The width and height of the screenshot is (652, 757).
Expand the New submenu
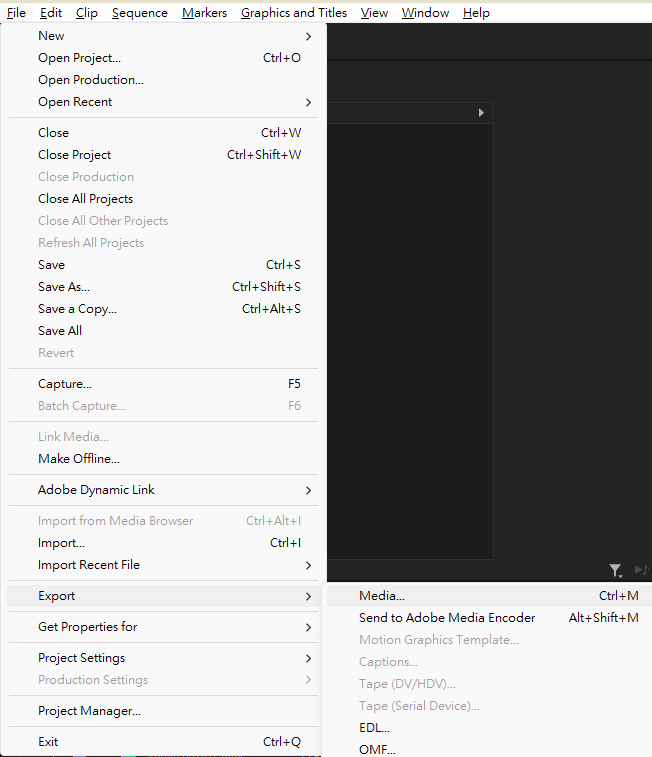click(x=165, y=36)
